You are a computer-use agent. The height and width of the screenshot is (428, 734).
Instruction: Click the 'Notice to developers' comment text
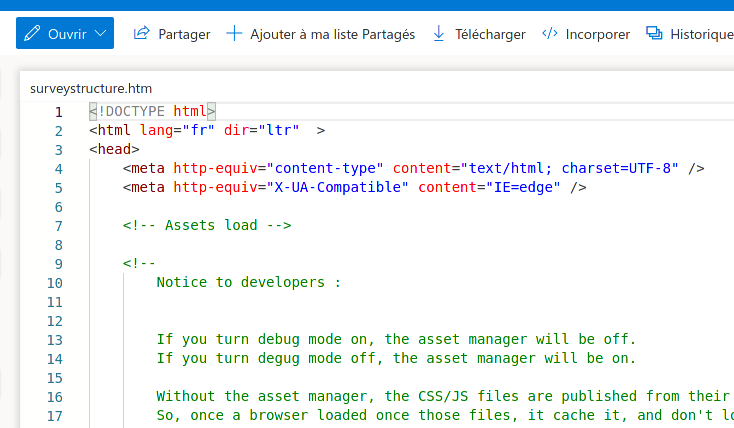[248, 283]
